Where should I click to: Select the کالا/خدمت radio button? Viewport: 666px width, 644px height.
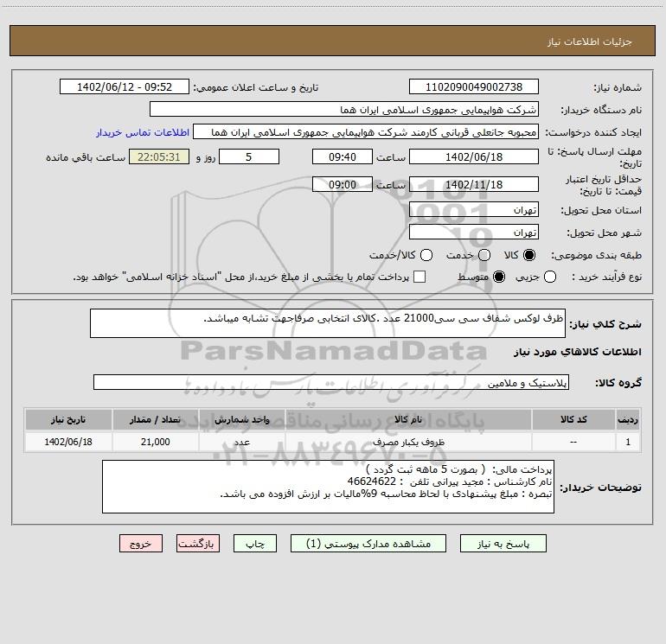coord(426,255)
